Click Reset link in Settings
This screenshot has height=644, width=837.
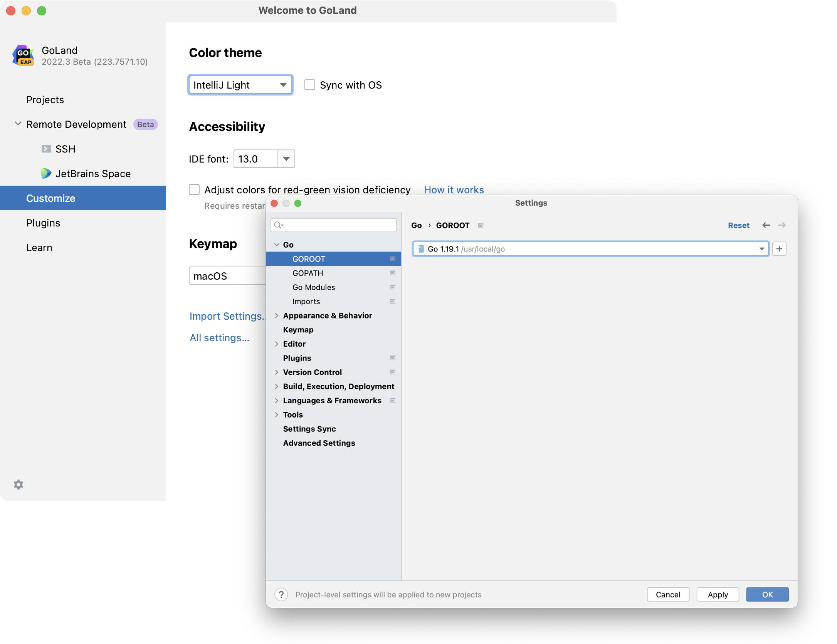(x=738, y=225)
